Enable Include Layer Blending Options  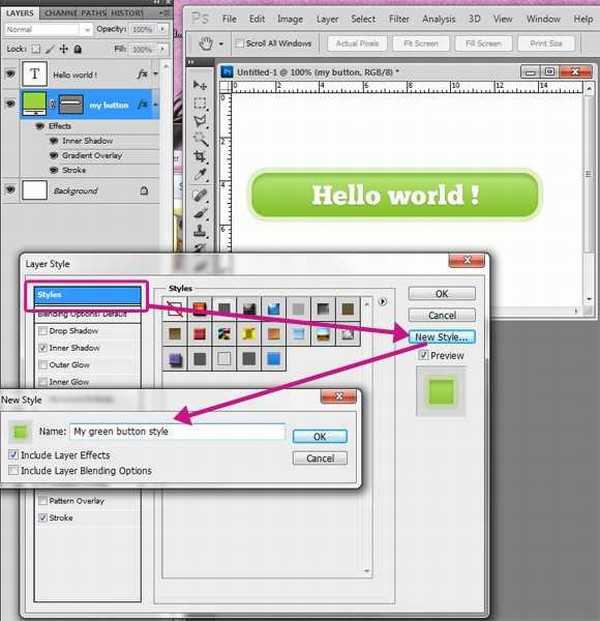click(13, 470)
